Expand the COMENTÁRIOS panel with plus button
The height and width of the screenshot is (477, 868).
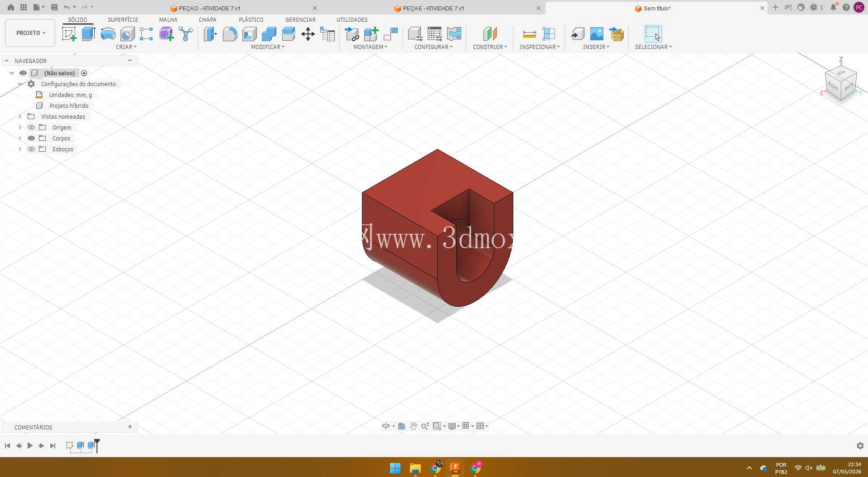pyautogui.click(x=130, y=427)
